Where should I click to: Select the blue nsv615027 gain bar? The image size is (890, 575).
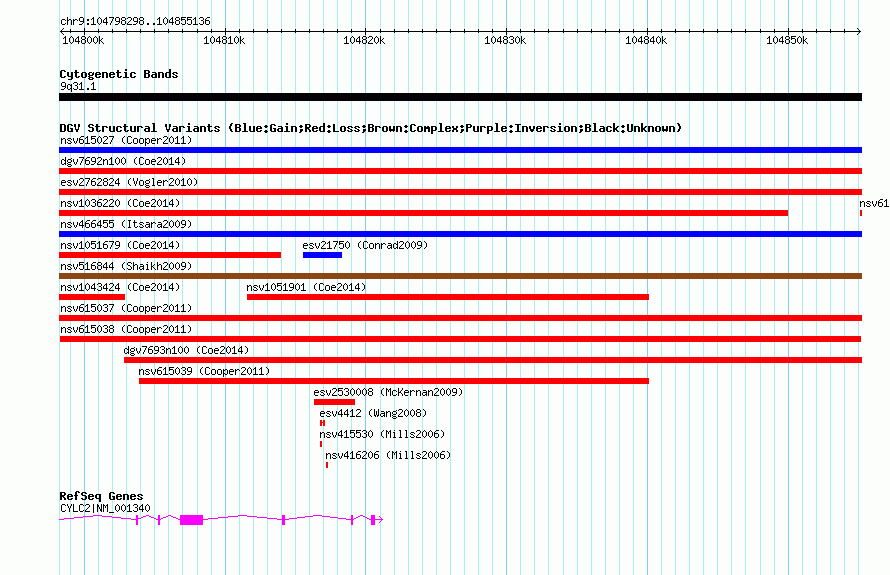tap(460, 150)
